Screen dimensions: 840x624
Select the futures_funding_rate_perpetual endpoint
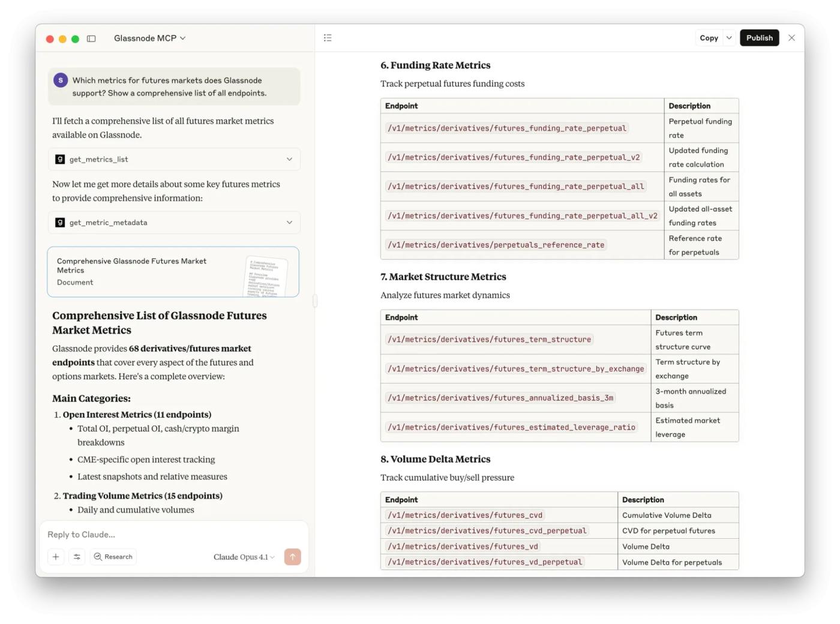tap(507, 128)
